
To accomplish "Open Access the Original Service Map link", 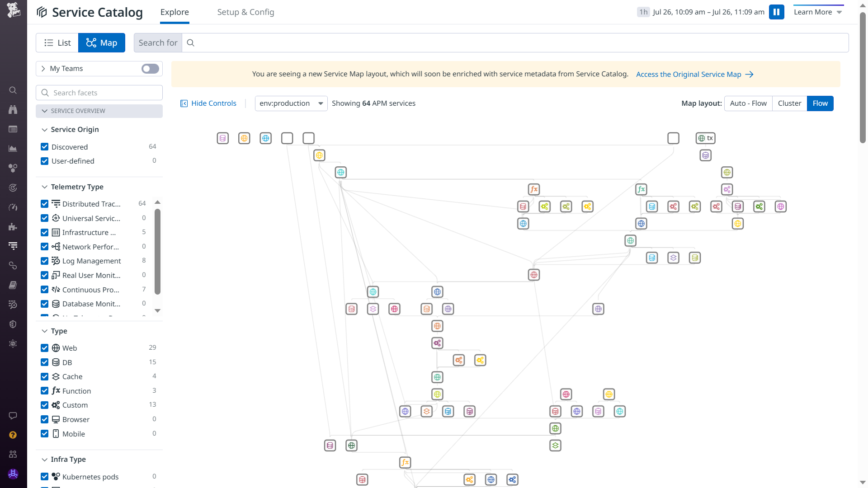I will click(x=694, y=75).
